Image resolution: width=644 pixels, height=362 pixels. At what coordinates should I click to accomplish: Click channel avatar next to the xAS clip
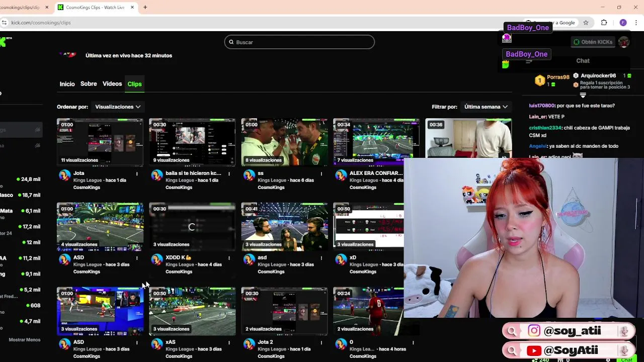coord(157,344)
